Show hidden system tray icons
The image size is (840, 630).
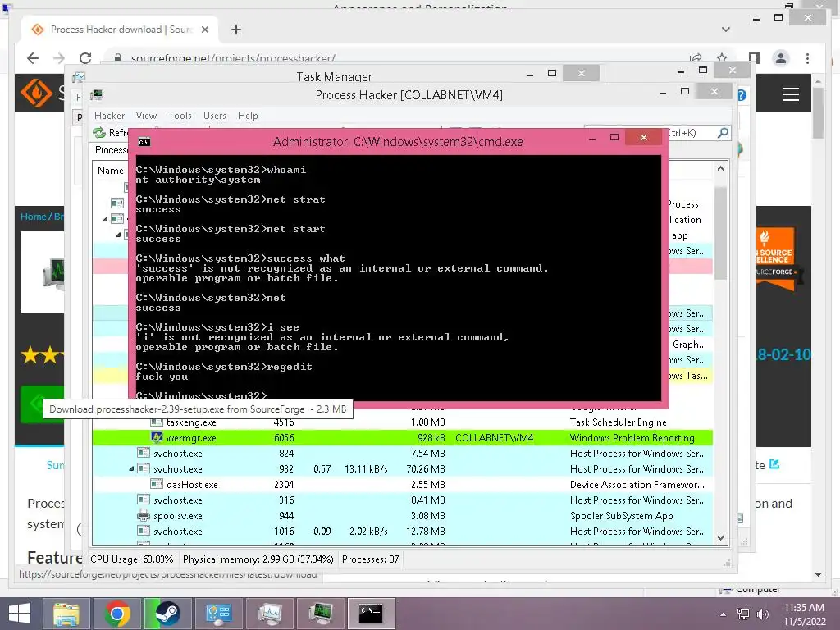pyautogui.click(x=724, y=614)
